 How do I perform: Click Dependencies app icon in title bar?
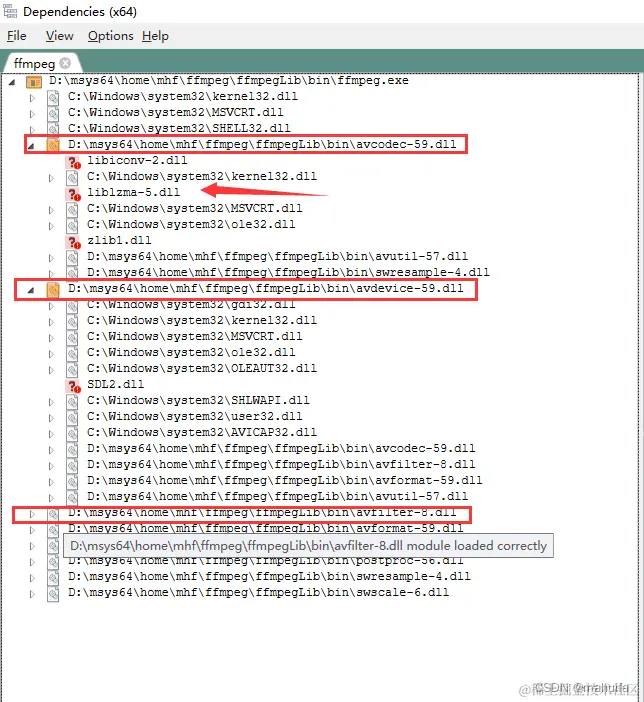tap(10, 11)
